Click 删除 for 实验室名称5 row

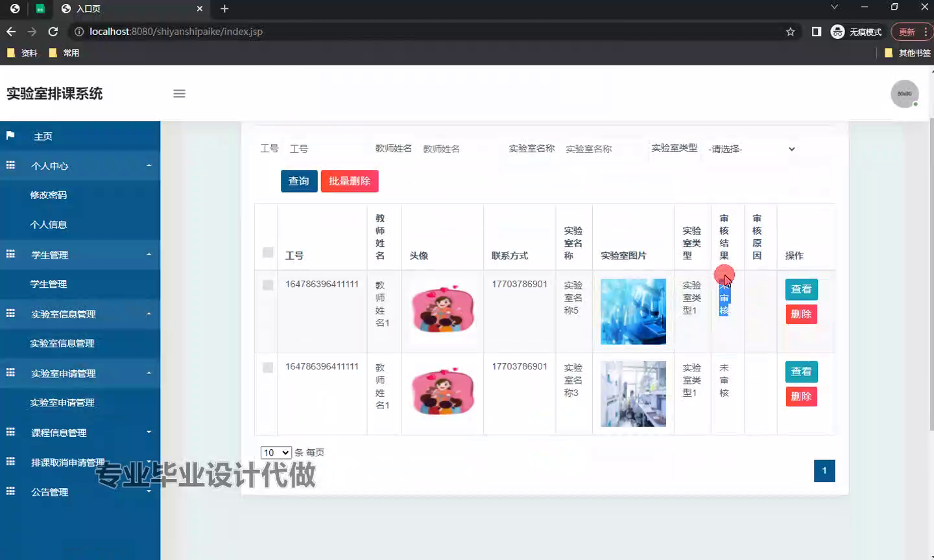tap(801, 314)
